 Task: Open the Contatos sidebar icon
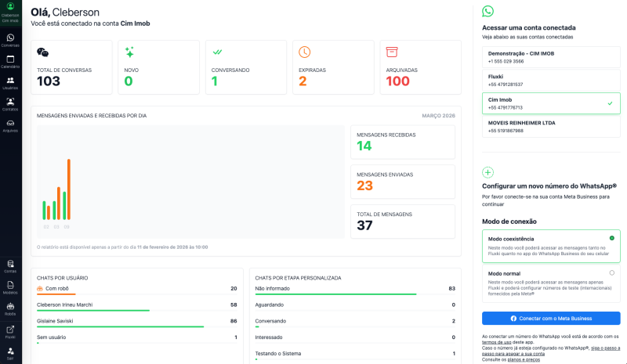click(10, 103)
